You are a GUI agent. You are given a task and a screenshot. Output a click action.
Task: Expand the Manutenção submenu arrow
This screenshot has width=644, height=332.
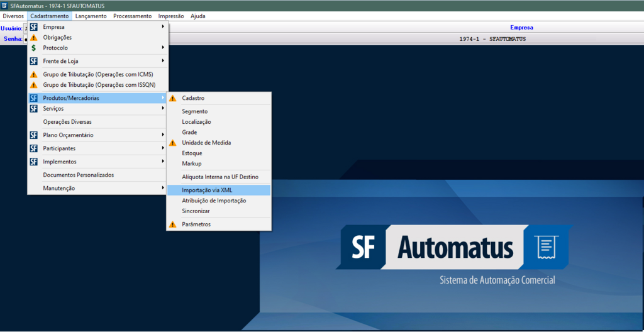163,188
